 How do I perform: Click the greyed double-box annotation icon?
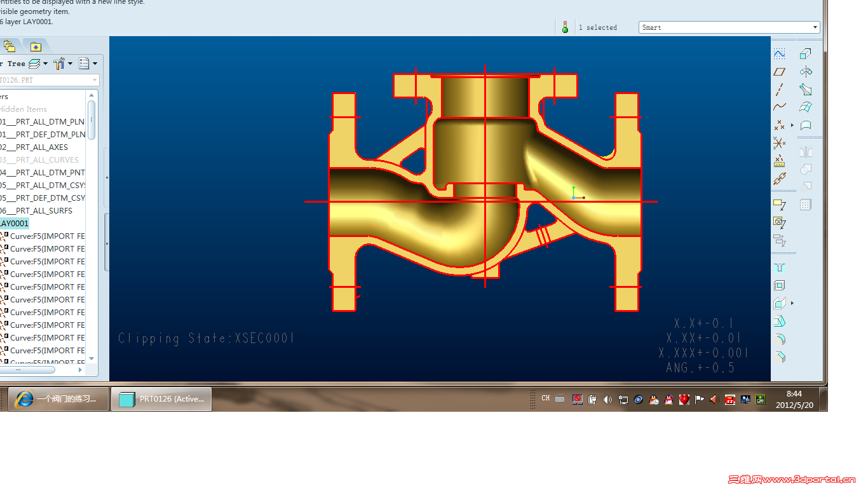coord(780,240)
